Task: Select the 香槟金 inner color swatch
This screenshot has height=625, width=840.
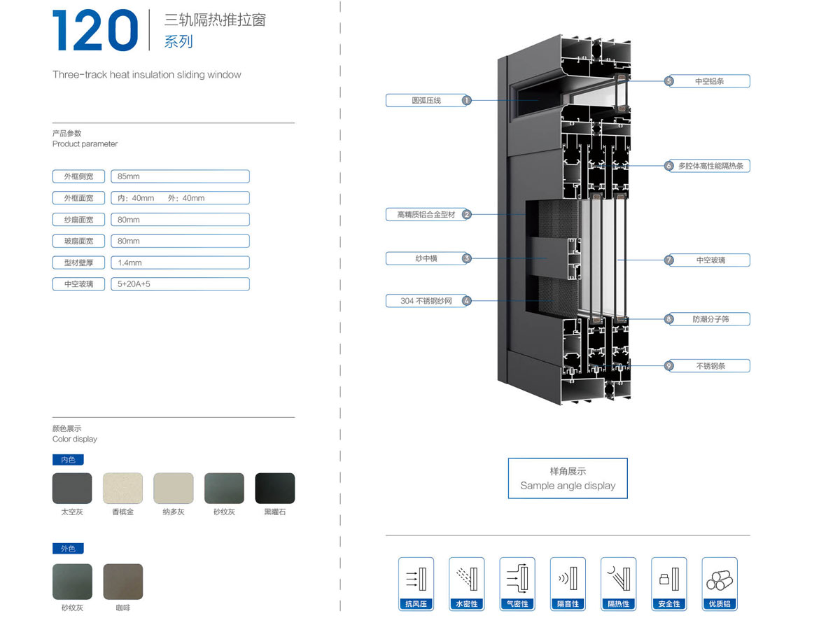Action: click(x=122, y=489)
